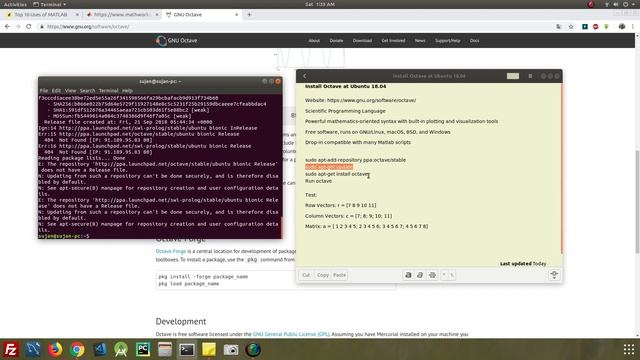The height and width of the screenshot is (360, 640).
Task: Apply italic formatting in Notes toolbar
Action: click(420, 275)
